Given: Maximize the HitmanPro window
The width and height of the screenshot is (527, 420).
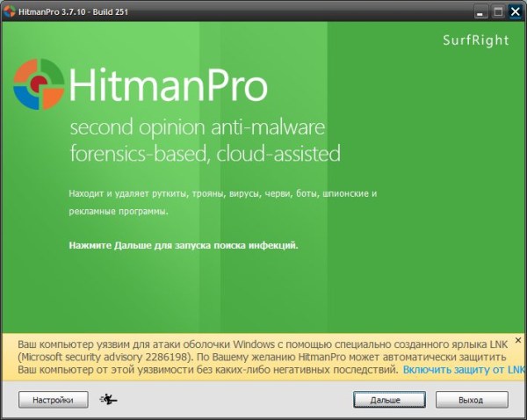Looking at the screenshot, I should point(498,12).
